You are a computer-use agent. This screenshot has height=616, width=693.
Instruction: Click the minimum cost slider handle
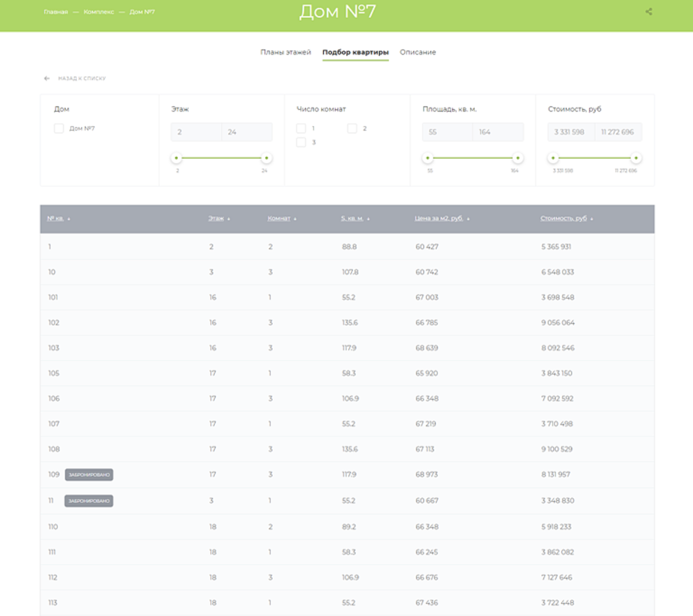[553, 158]
